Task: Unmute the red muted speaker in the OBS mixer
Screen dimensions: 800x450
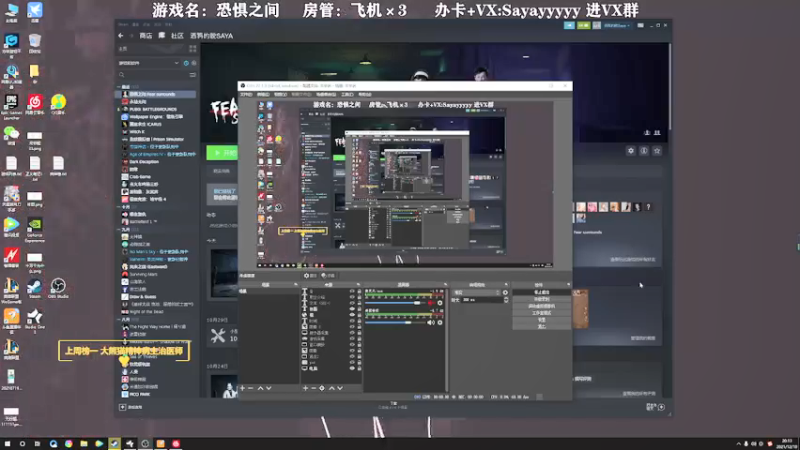Action: click(432, 303)
